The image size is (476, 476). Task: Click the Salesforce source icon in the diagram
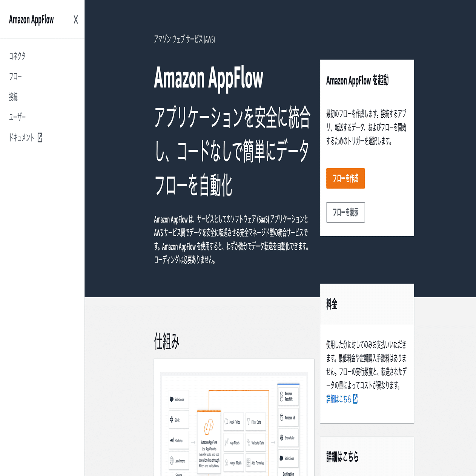click(x=172, y=399)
